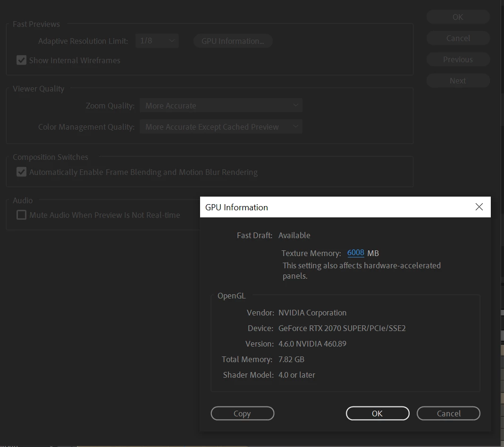
Task: Click the vendor text NVIDIA Corporation
Action: tap(312, 313)
